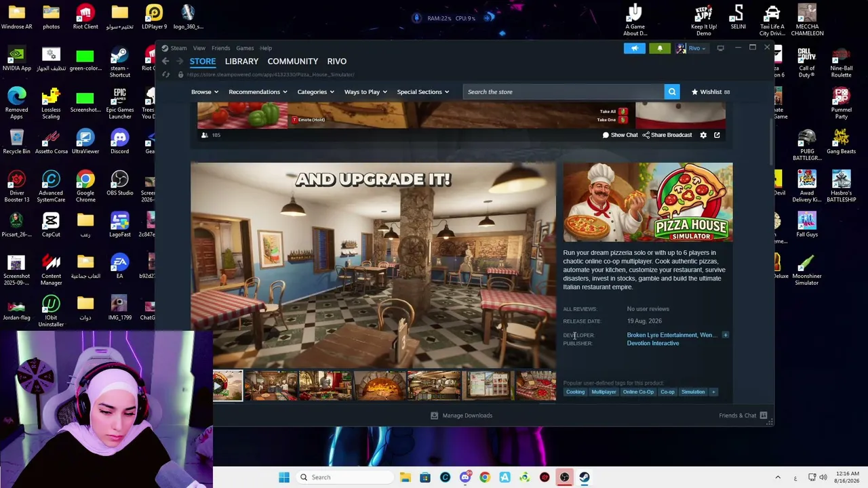This screenshot has width=868, height=488.
Task: Open the Help menu
Action: click(x=266, y=48)
